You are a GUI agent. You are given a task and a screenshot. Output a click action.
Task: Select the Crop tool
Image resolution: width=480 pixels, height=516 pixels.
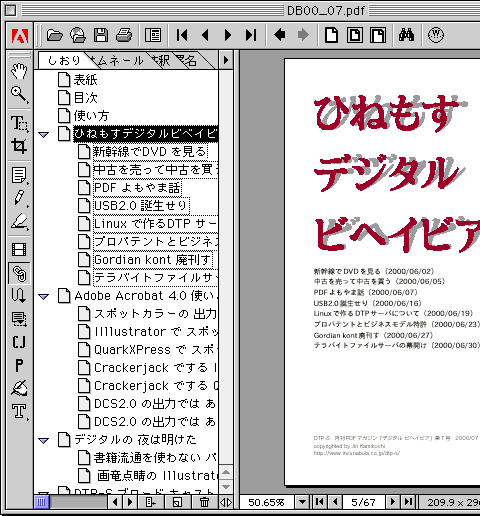pos(19,146)
